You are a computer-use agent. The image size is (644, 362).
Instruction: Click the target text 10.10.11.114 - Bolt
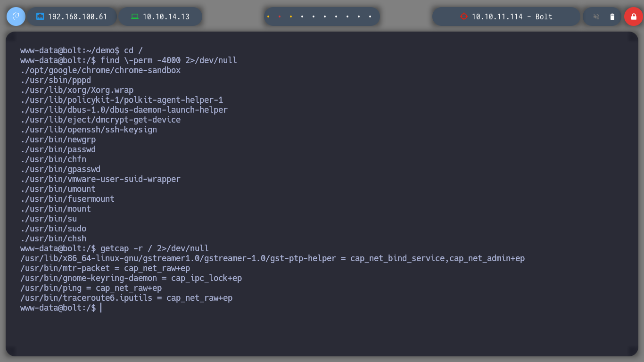[x=512, y=16]
